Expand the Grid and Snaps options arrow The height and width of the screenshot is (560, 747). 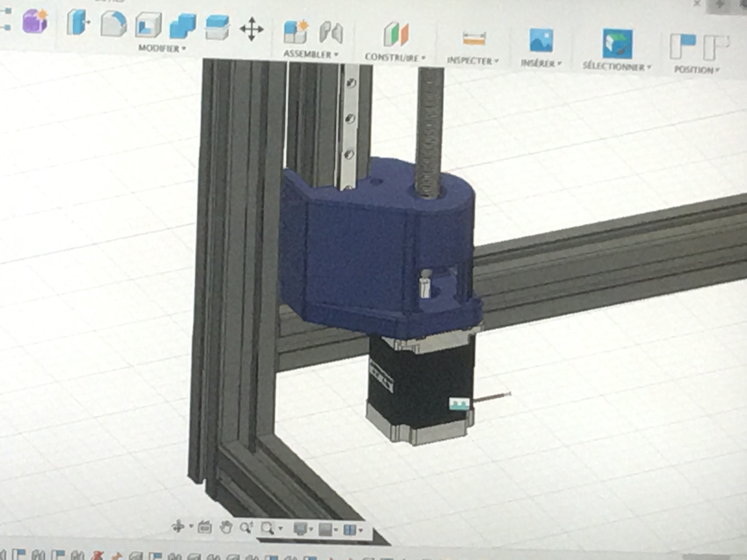(x=336, y=530)
